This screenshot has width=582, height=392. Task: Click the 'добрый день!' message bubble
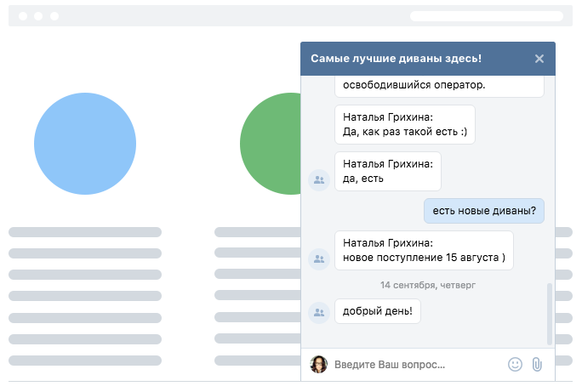[x=378, y=311]
